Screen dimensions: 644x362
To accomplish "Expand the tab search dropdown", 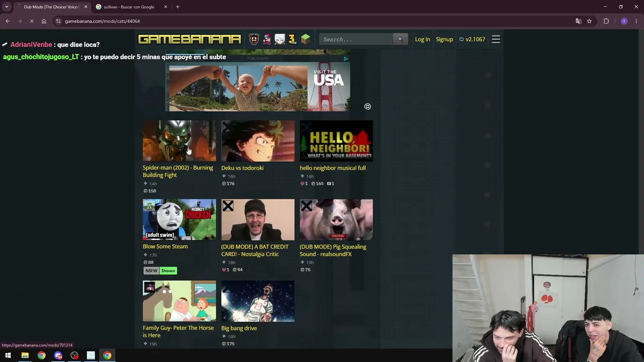I will (x=7, y=7).
